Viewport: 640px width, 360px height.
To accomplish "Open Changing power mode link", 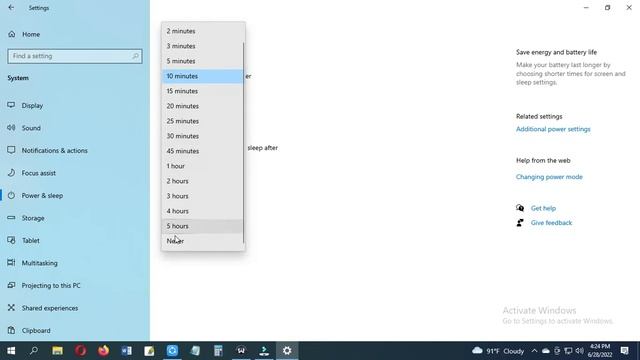I will 549,177.
